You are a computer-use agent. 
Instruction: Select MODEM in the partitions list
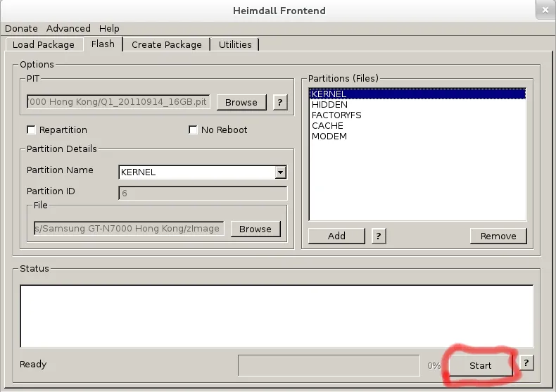(x=329, y=136)
